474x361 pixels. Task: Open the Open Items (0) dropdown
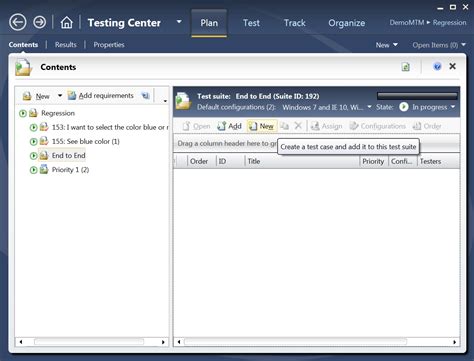pyautogui.click(x=439, y=45)
